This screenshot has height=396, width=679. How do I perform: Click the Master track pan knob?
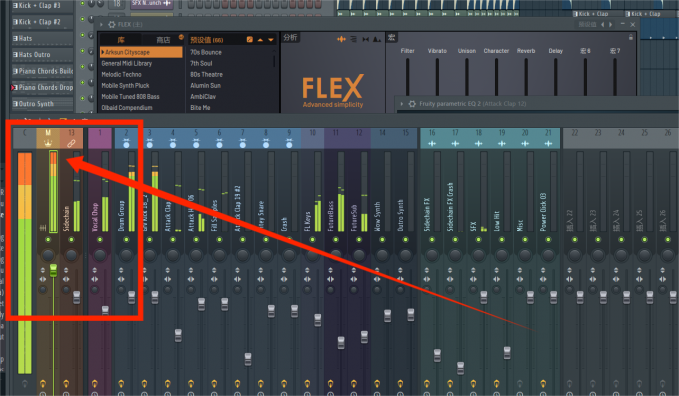click(x=48, y=255)
